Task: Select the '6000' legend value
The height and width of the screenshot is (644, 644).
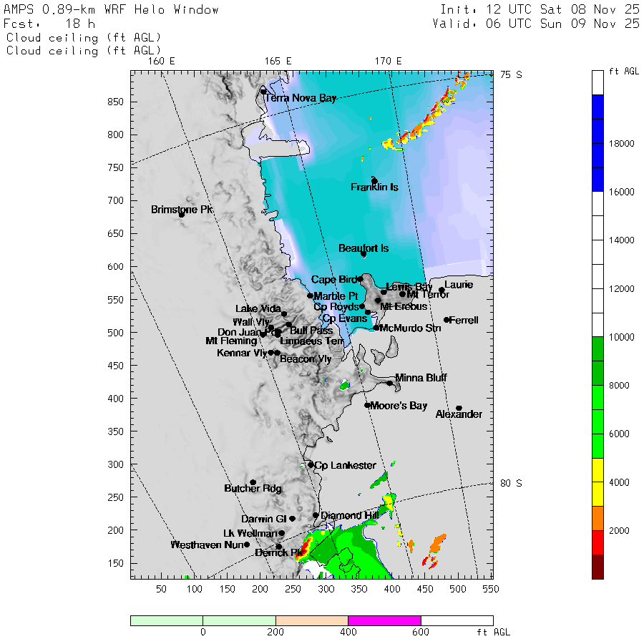Action: (x=620, y=434)
